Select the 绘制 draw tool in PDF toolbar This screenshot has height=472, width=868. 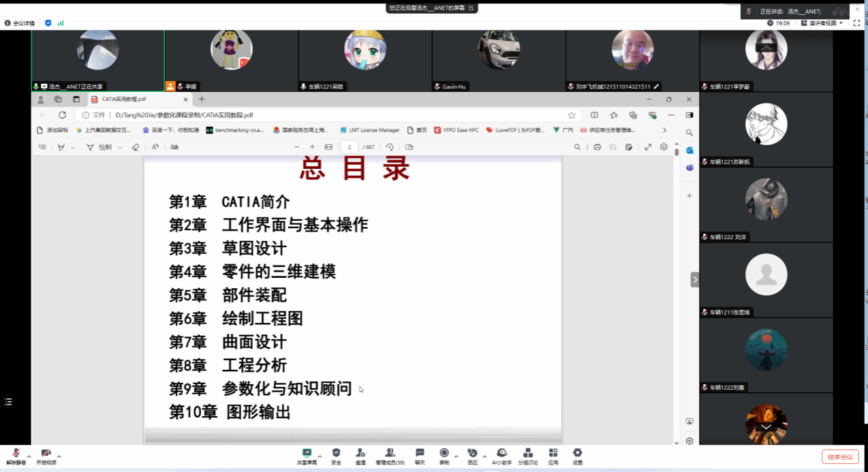coord(104,147)
